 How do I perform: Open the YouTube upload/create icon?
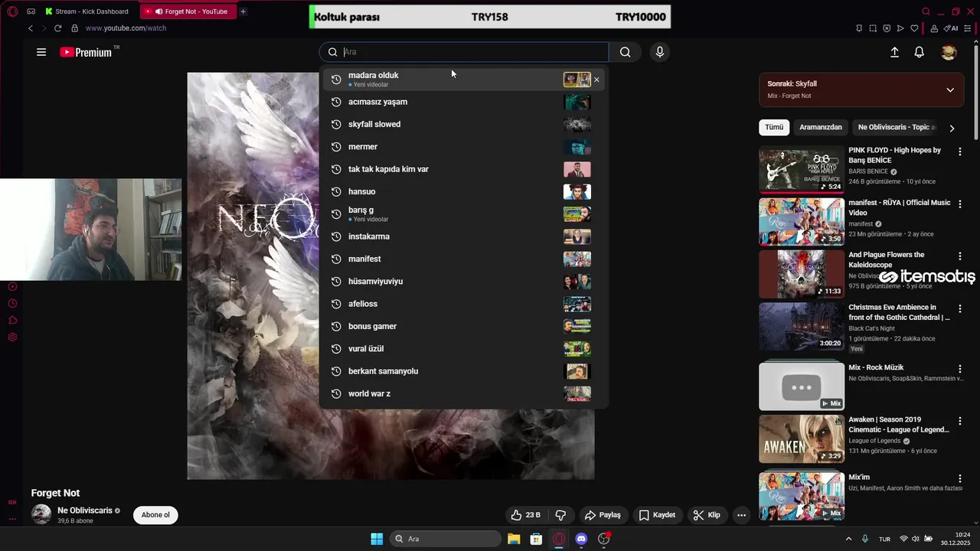pos(894,52)
